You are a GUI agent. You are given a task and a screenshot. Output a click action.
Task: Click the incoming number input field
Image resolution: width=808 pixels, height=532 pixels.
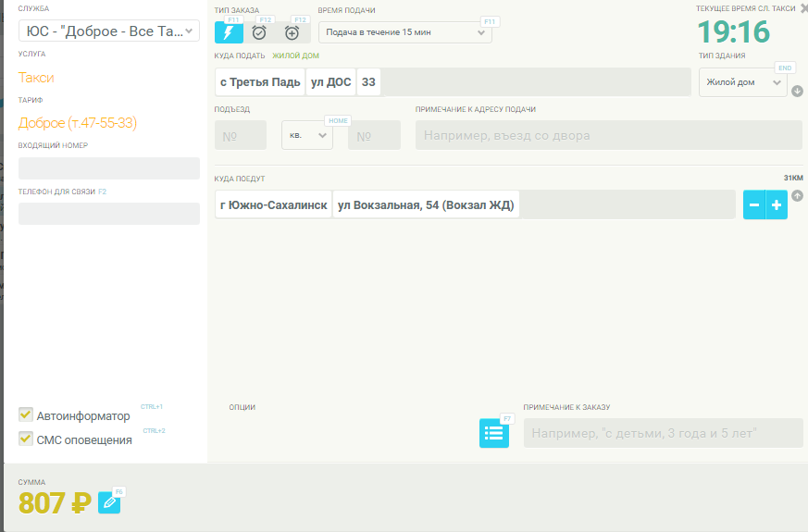[x=108, y=168]
